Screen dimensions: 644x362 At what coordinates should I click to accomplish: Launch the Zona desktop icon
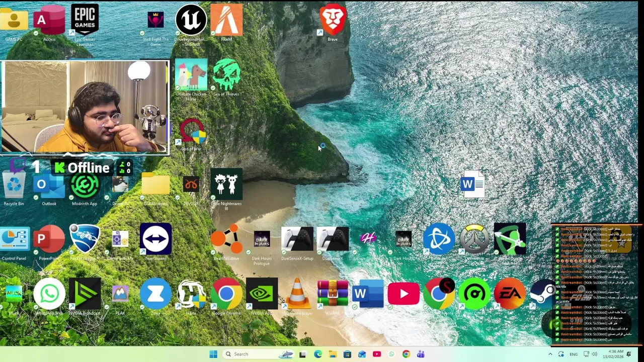pos(155,294)
